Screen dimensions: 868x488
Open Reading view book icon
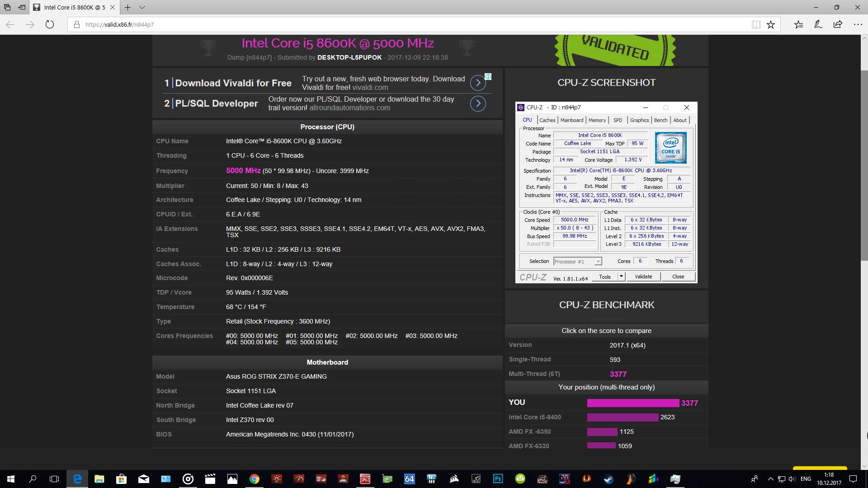point(756,24)
